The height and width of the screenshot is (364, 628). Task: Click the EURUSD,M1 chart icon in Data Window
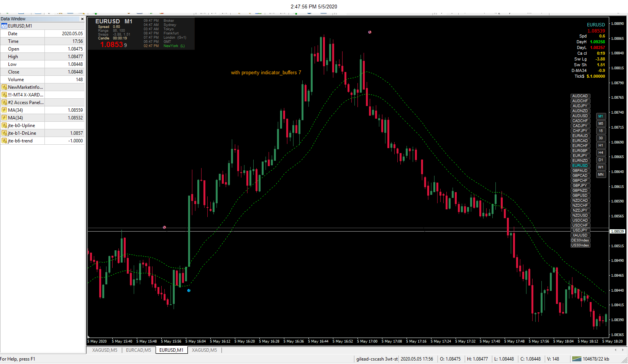click(x=4, y=26)
